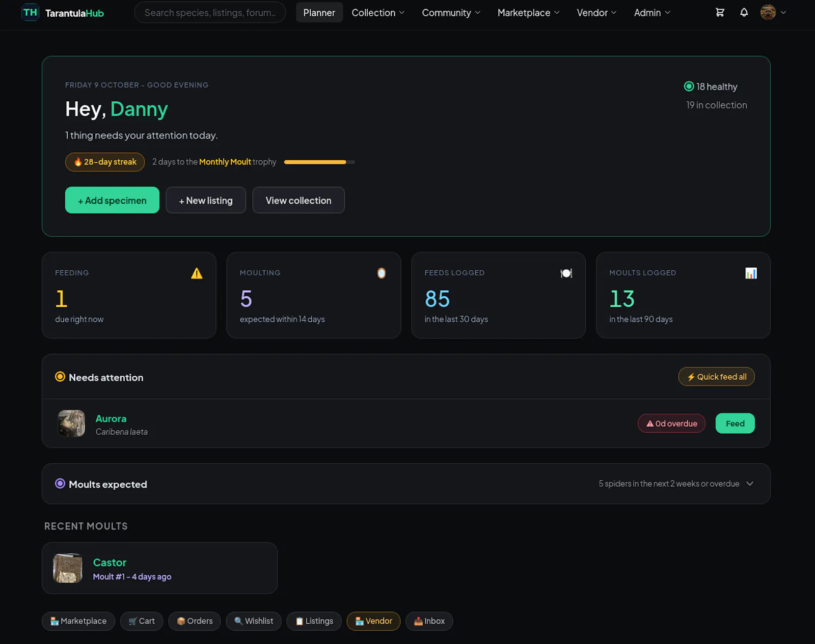Click the 0d overdue badge

point(671,424)
